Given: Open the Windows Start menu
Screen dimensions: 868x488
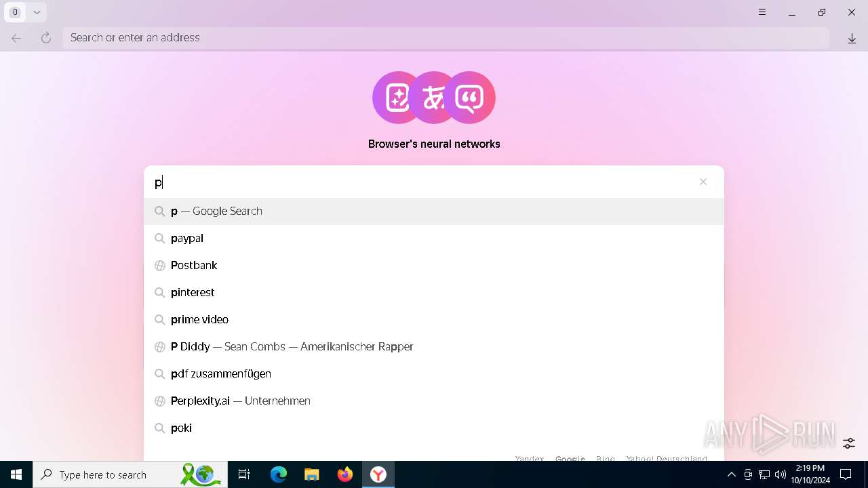Looking at the screenshot, I should point(16,474).
